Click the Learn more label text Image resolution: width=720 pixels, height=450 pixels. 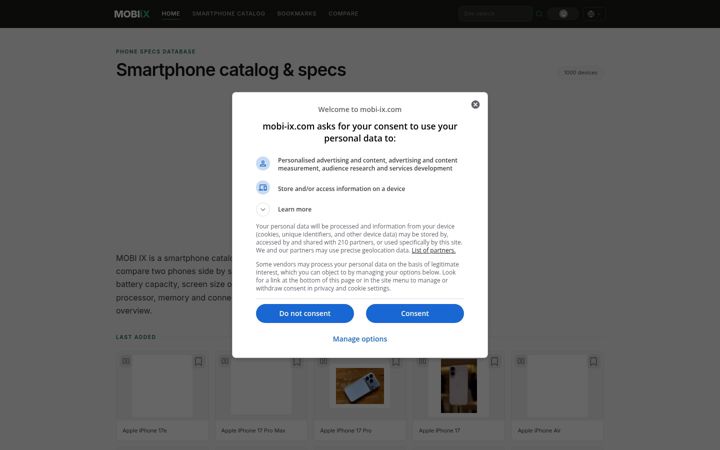[294, 209]
